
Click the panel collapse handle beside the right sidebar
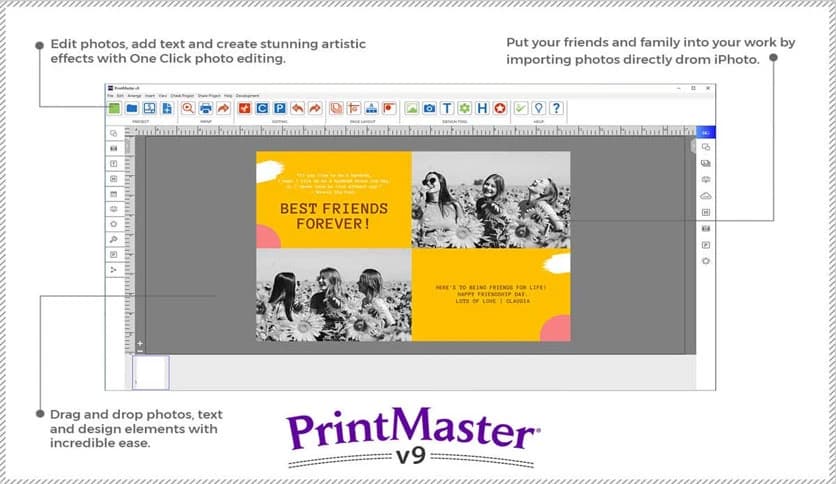(x=694, y=147)
